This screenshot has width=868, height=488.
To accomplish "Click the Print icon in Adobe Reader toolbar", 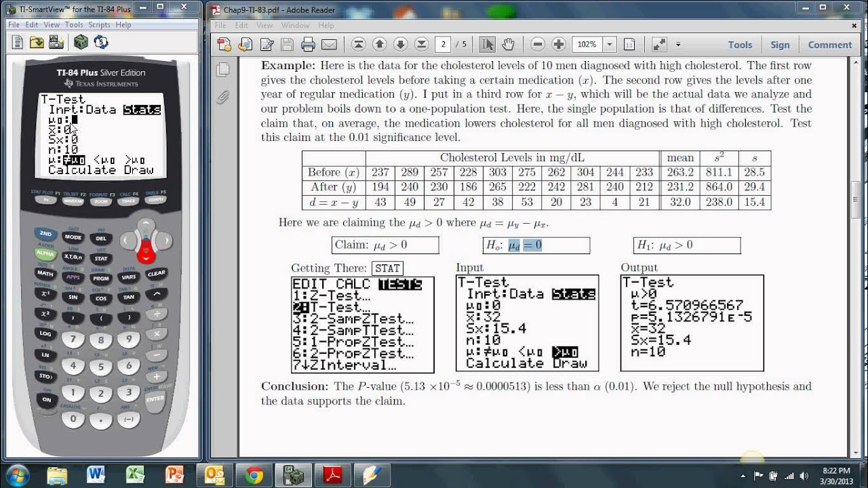I will coord(308,45).
